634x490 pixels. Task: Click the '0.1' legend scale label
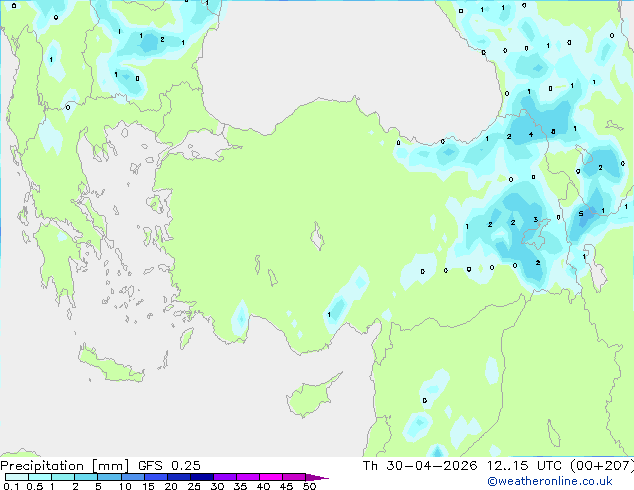tap(11, 486)
